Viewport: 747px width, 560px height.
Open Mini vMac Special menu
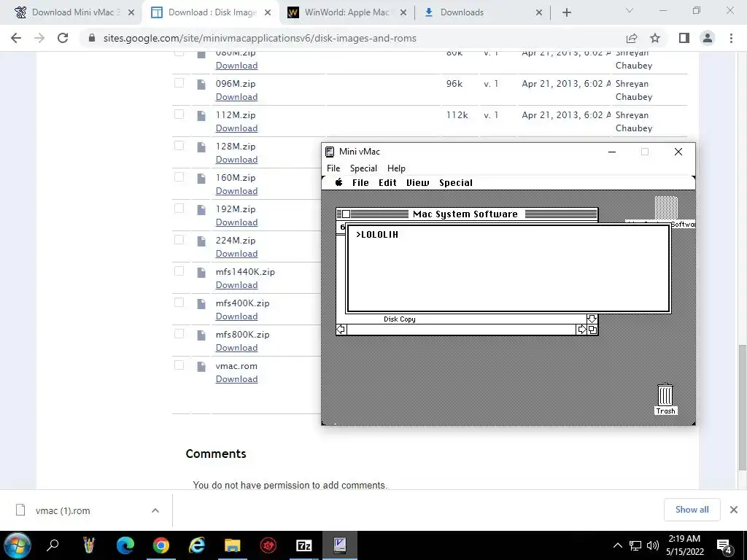click(x=363, y=168)
